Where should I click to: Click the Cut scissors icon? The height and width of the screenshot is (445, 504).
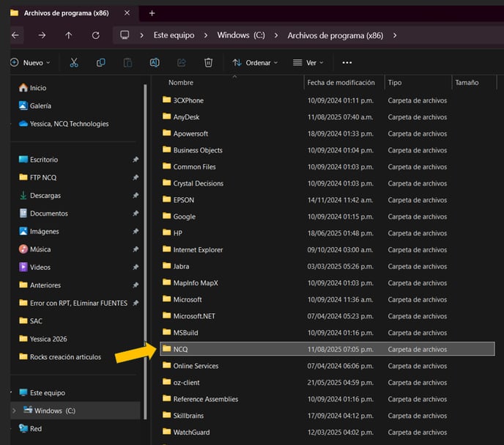pyautogui.click(x=74, y=62)
